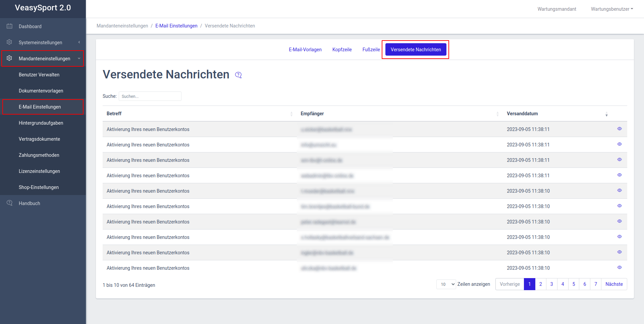The height and width of the screenshot is (324, 644).
Task: Switch to the E-Mail-Vorlagen tab
Action: [305, 50]
